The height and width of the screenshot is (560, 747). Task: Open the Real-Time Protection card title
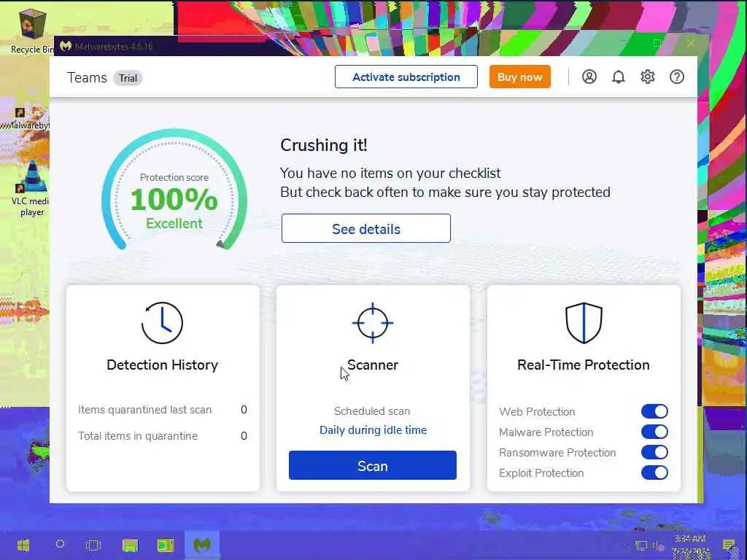pos(584,365)
